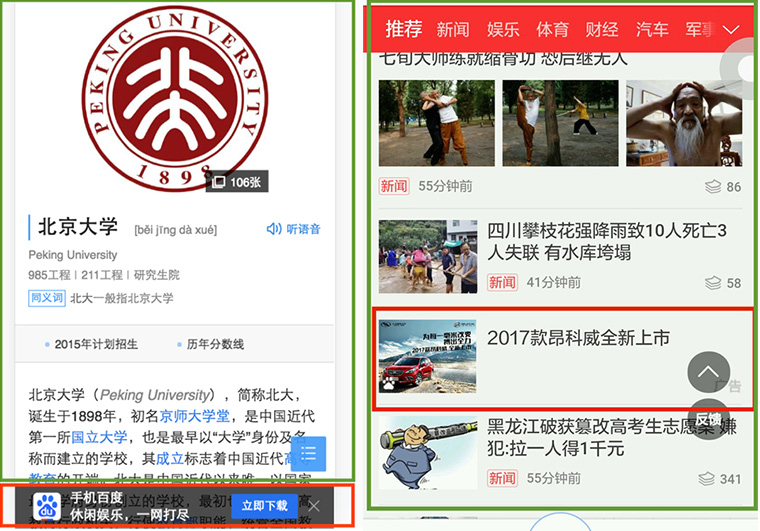Switch to the 财经 tab
Viewport: 760px width, 531px height.
(602, 30)
